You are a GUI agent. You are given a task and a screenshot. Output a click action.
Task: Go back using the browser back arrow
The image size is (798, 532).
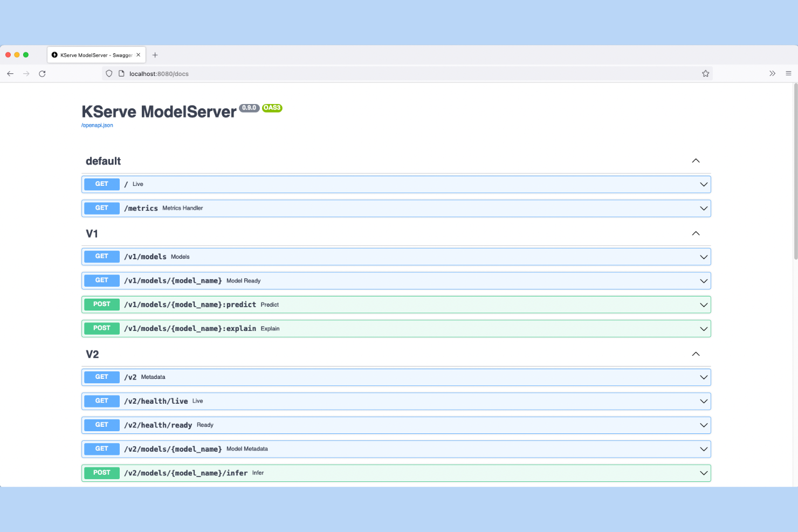(10, 74)
